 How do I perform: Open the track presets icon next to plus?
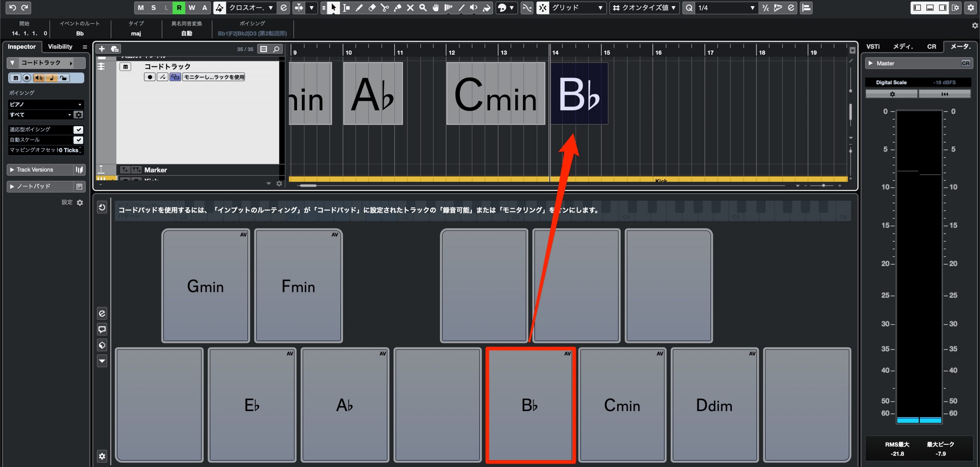114,49
